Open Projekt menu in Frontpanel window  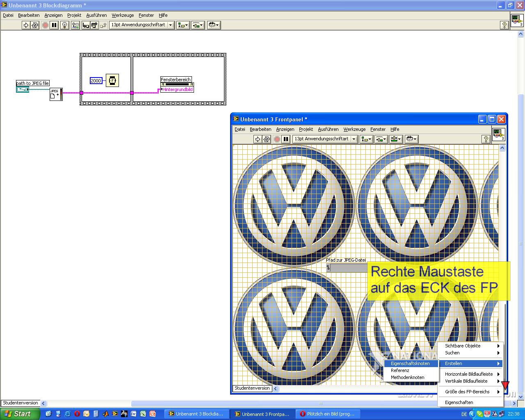tap(306, 129)
